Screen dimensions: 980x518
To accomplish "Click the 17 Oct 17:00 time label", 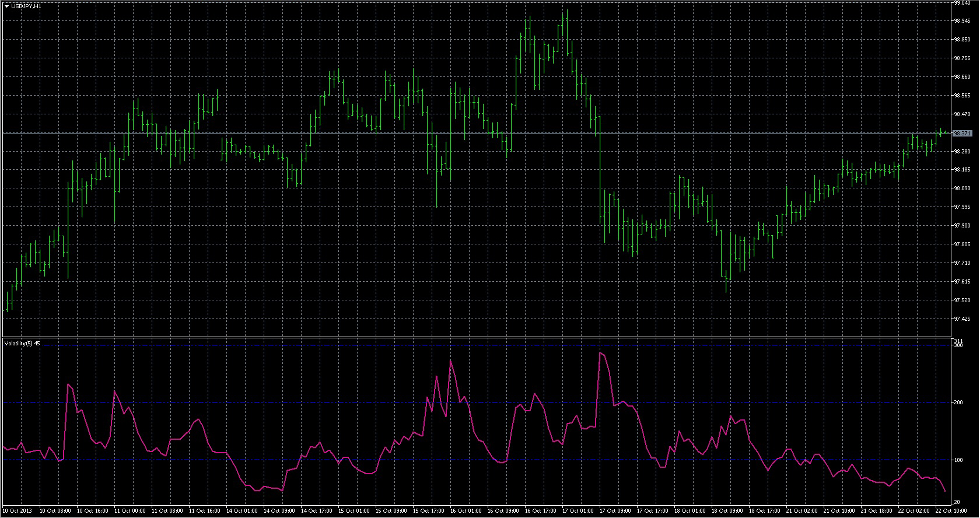I will [x=653, y=511].
